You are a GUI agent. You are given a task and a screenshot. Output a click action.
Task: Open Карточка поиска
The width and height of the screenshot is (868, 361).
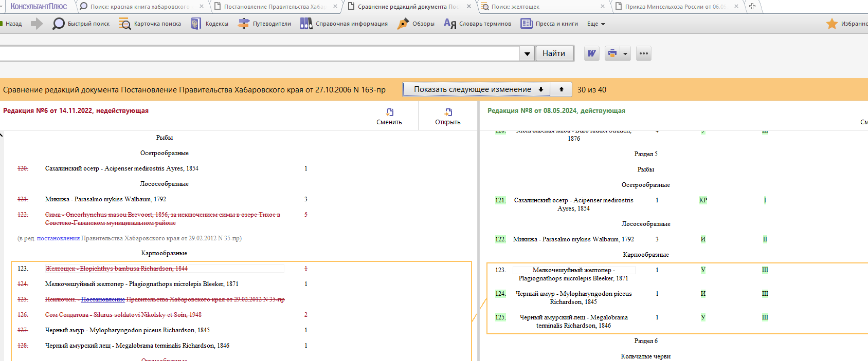coord(150,24)
